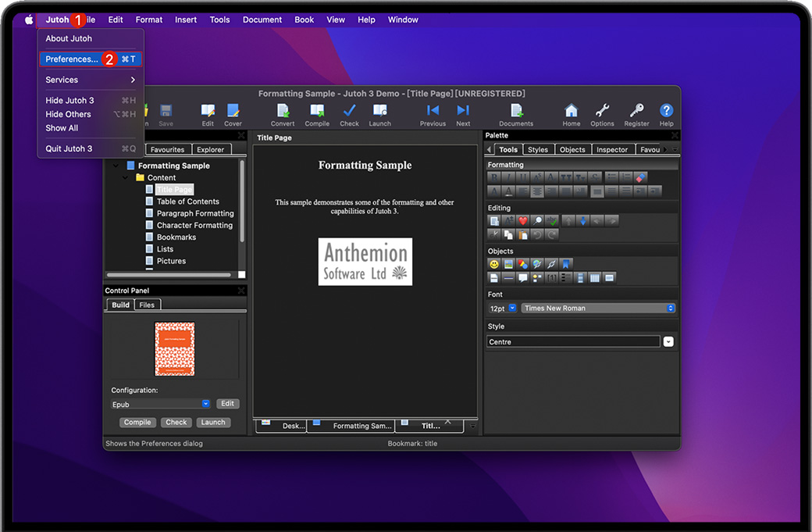Go to Next document via toolbar
Viewport: 812px width, 532px height.
coord(463,112)
